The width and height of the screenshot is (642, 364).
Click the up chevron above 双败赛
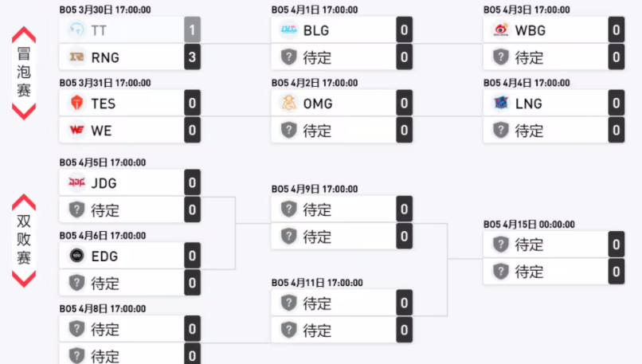(24, 202)
